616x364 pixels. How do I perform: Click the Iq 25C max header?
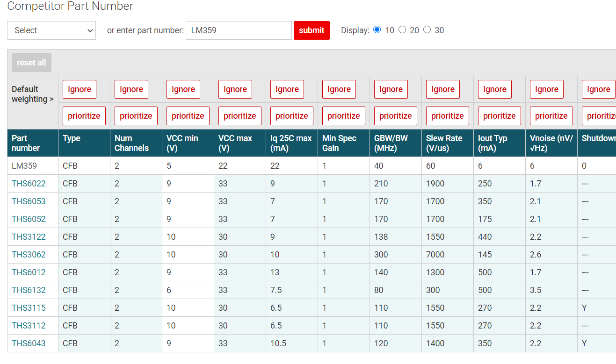(x=291, y=143)
